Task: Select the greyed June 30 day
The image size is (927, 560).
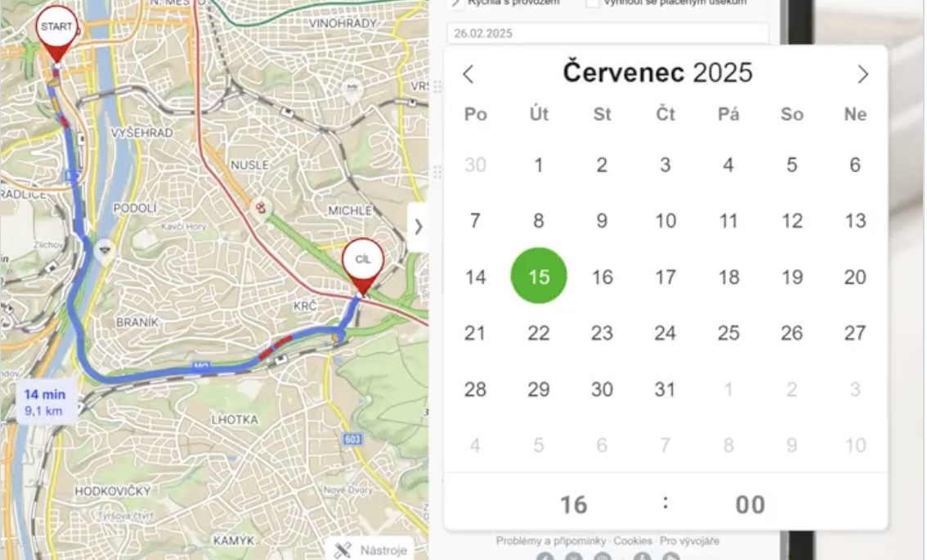Action: pos(475,165)
